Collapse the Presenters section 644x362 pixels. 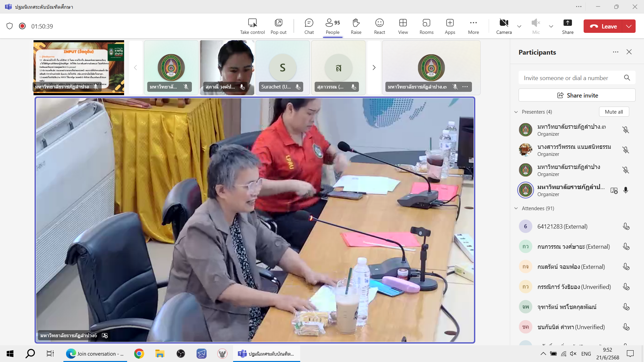click(516, 112)
